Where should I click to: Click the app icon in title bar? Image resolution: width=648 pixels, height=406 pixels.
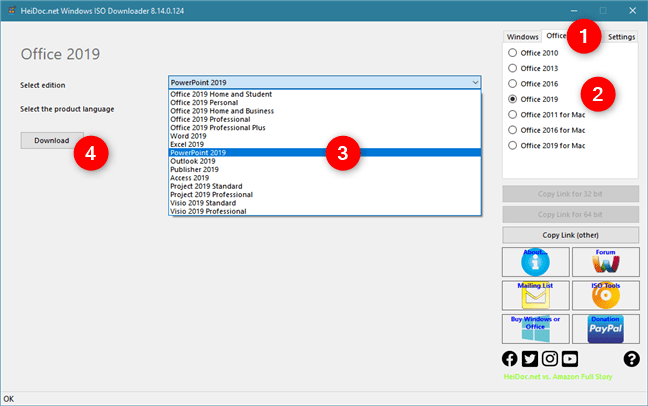12,10
